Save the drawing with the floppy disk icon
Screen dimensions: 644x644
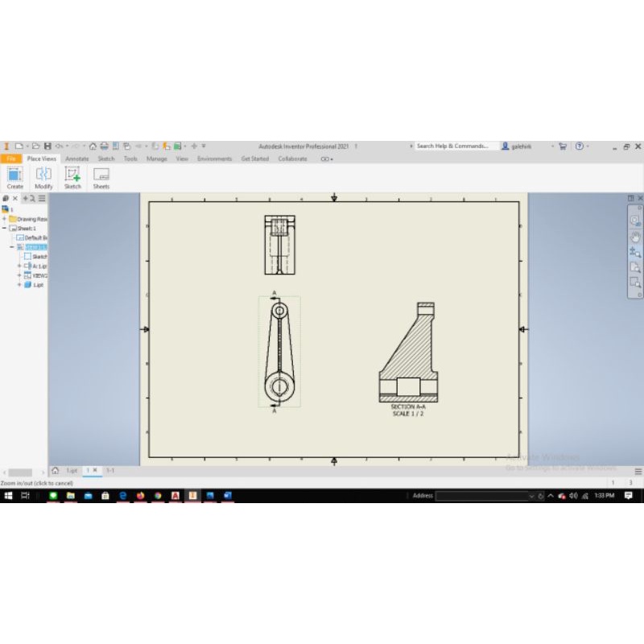[x=47, y=147]
